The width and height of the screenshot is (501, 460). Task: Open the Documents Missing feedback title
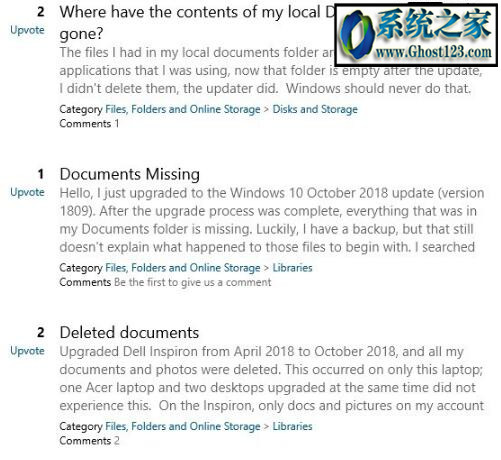(130, 174)
